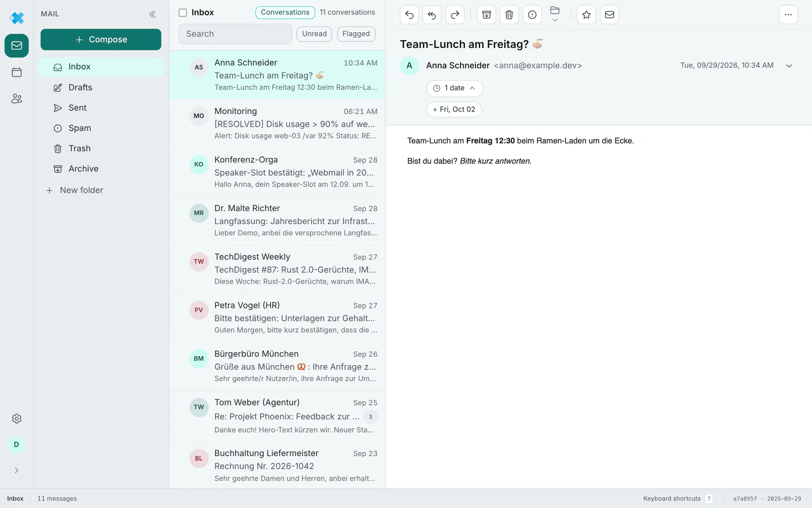Open the Archive folder
Screen dimensions: 812x508
(x=101, y=169)
